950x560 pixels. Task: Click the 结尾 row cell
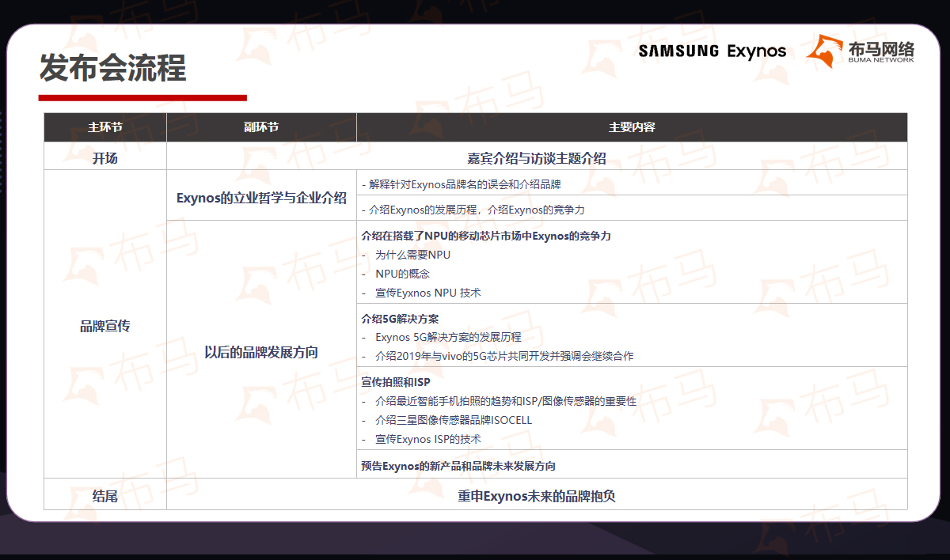click(x=104, y=497)
